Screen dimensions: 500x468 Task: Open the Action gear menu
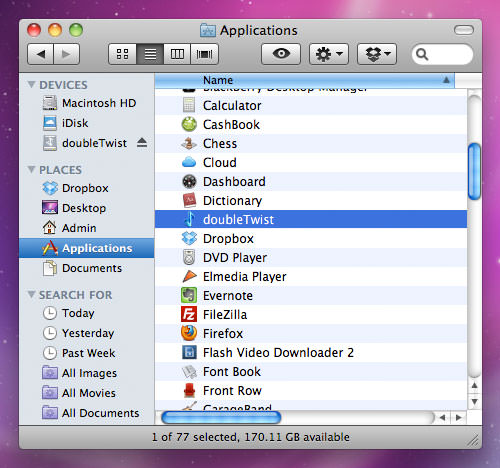(x=329, y=54)
